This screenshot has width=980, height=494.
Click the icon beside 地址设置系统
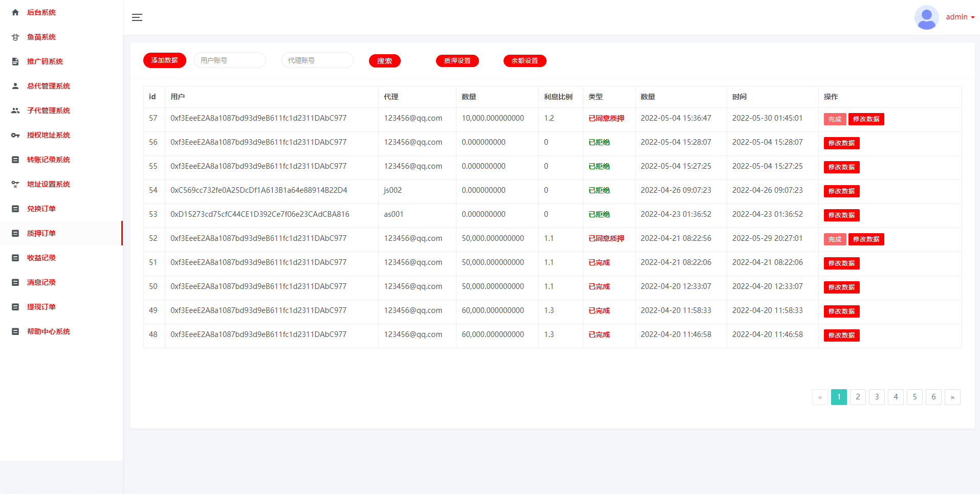pyautogui.click(x=15, y=184)
